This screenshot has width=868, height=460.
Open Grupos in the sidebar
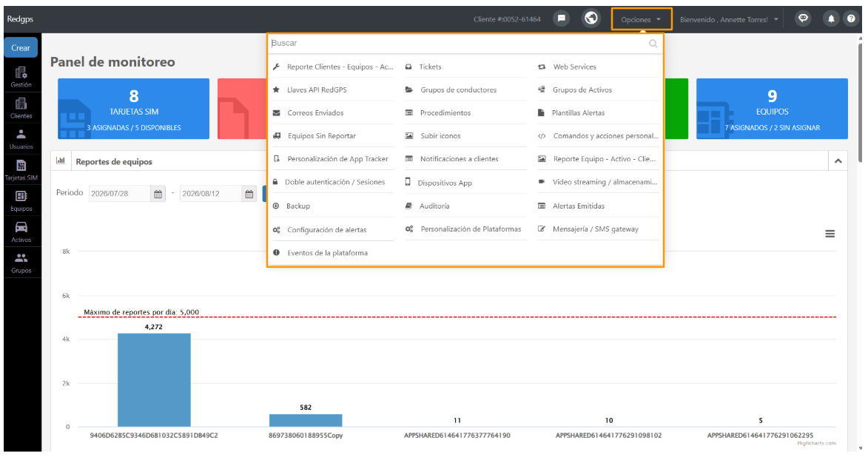coord(21,263)
